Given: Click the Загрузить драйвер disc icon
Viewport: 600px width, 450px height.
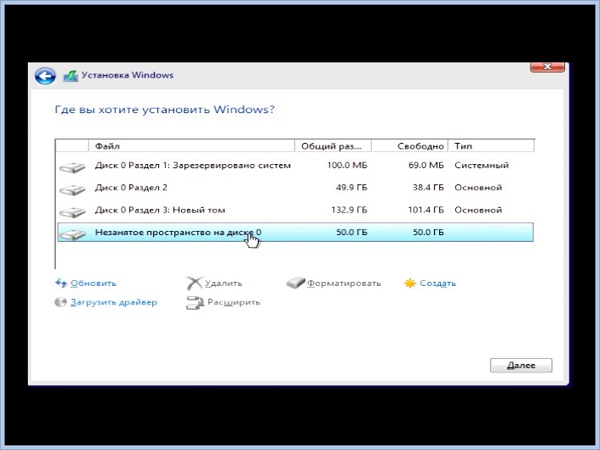Looking at the screenshot, I should pos(60,303).
